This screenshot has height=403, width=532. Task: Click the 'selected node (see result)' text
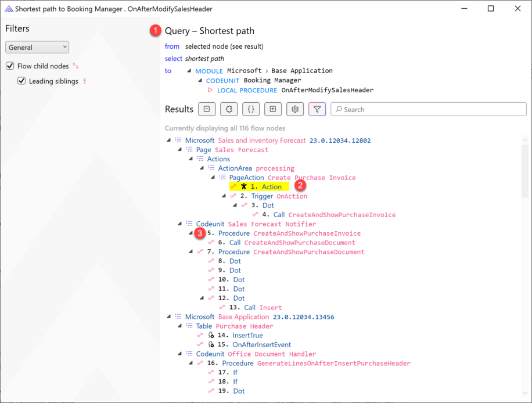pyautogui.click(x=224, y=46)
